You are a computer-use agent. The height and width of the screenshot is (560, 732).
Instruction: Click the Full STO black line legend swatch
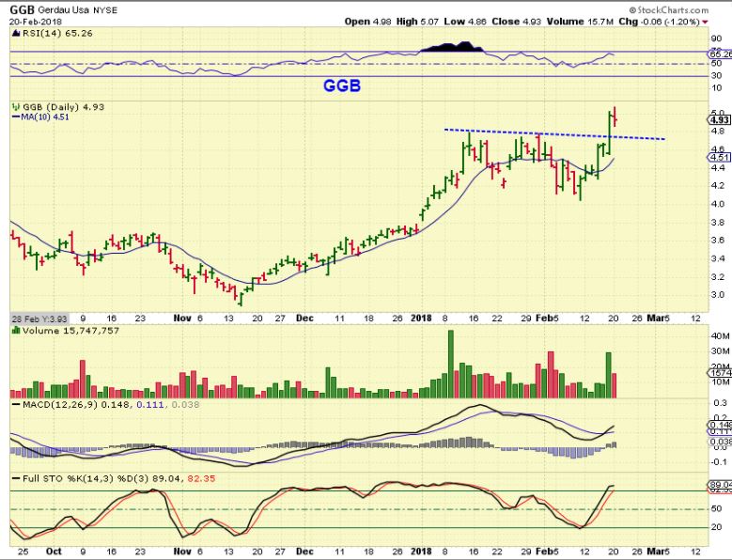(x=16, y=479)
